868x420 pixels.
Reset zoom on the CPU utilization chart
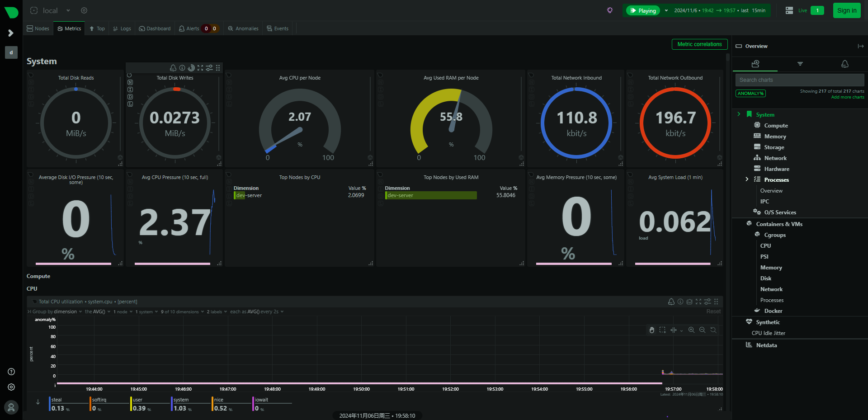point(713,330)
